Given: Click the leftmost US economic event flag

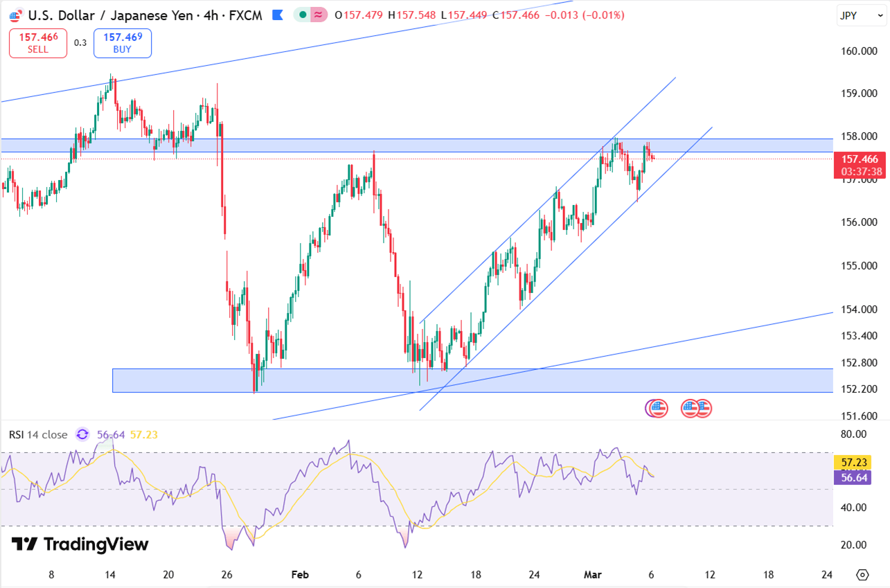Looking at the screenshot, I should [657, 409].
